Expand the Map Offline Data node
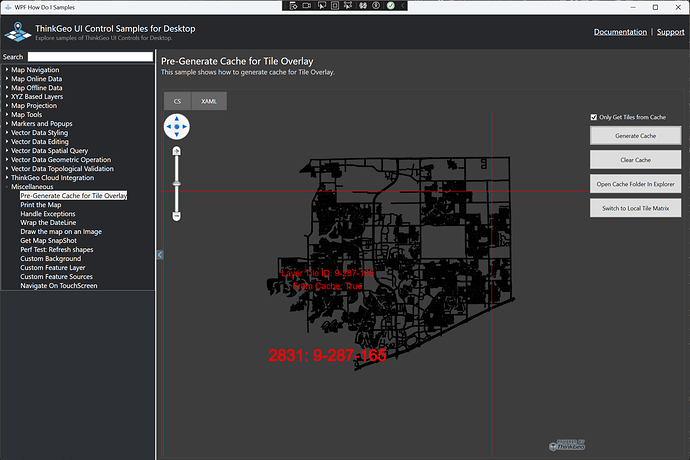 7,88
